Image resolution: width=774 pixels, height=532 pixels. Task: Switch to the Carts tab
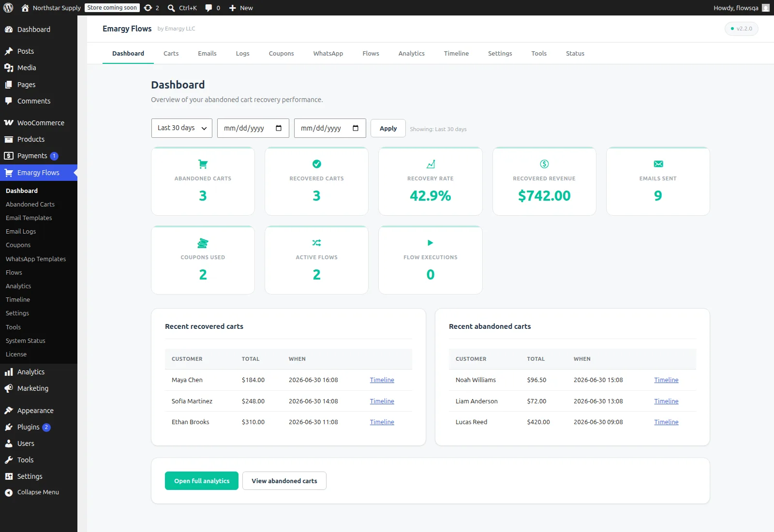coord(171,53)
